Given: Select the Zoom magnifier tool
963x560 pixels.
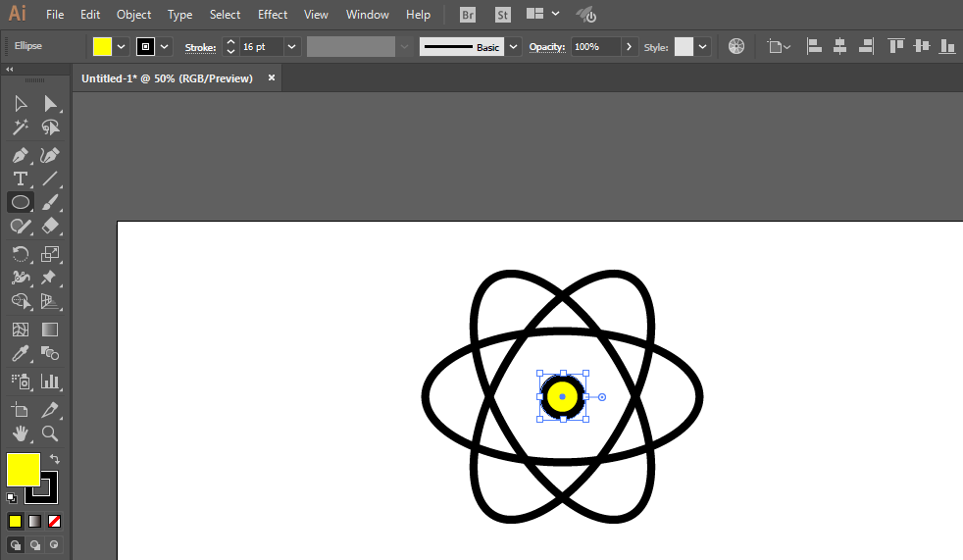Looking at the screenshot, I should [x=50, y=433].
